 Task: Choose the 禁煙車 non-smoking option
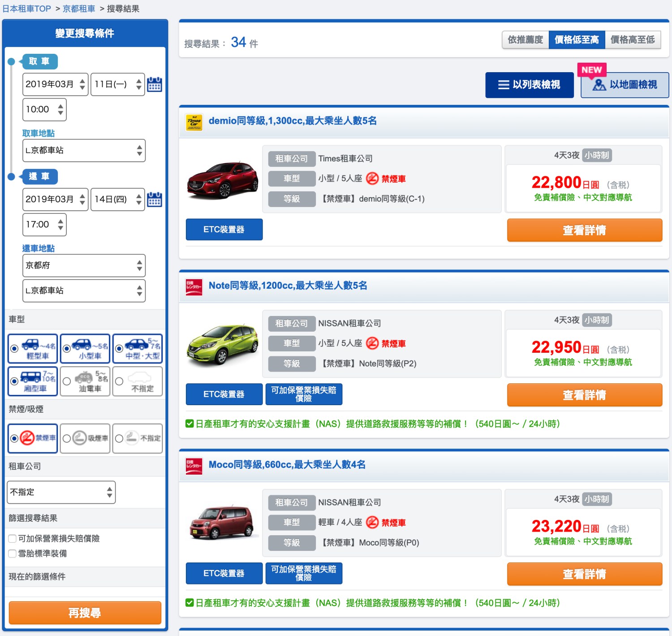(33, 438)
